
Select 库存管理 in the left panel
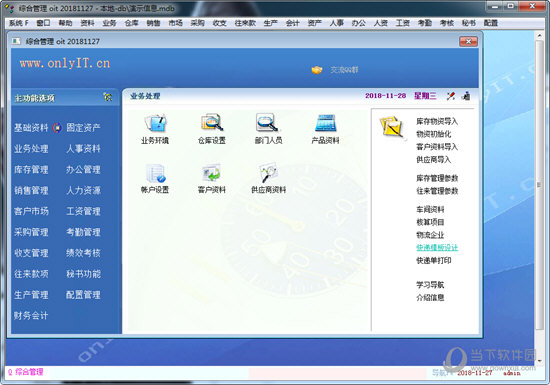31,170
